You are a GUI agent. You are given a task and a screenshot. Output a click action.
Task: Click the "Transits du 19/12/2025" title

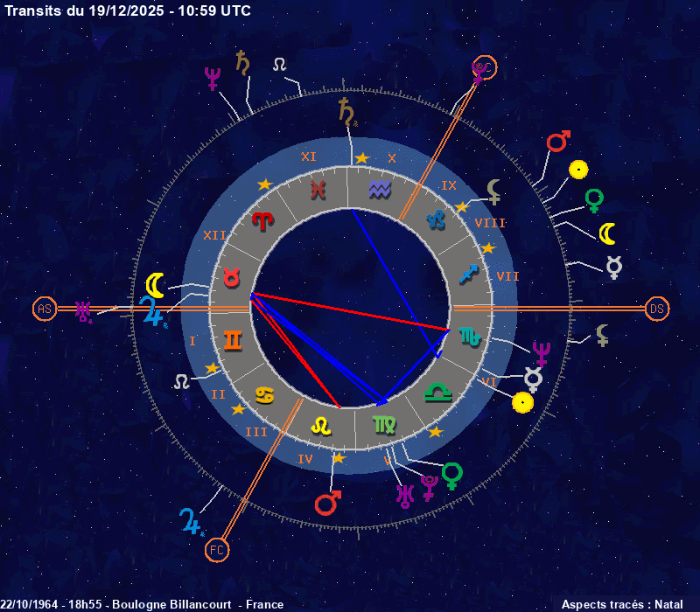[128, 10]
